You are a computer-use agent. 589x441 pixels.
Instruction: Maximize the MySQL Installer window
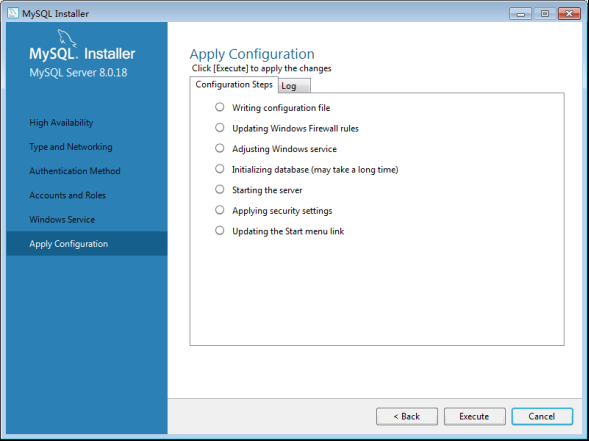[544, 14]
